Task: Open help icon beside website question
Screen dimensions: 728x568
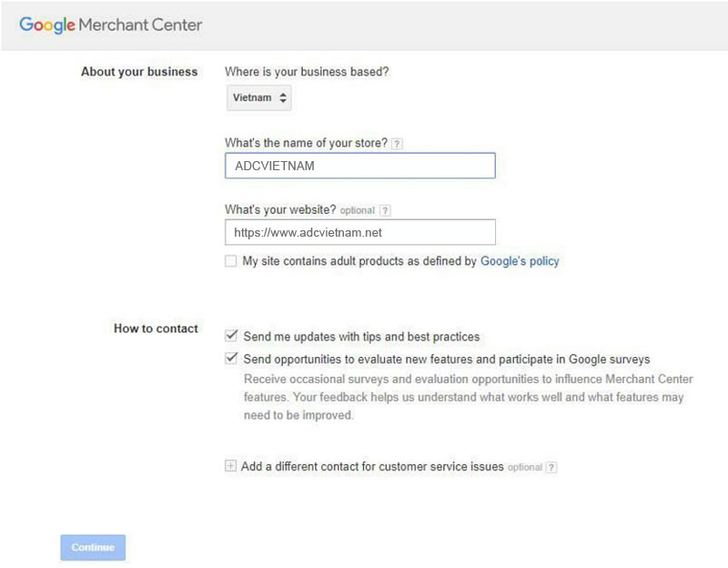Action: [x=386, y=210]
